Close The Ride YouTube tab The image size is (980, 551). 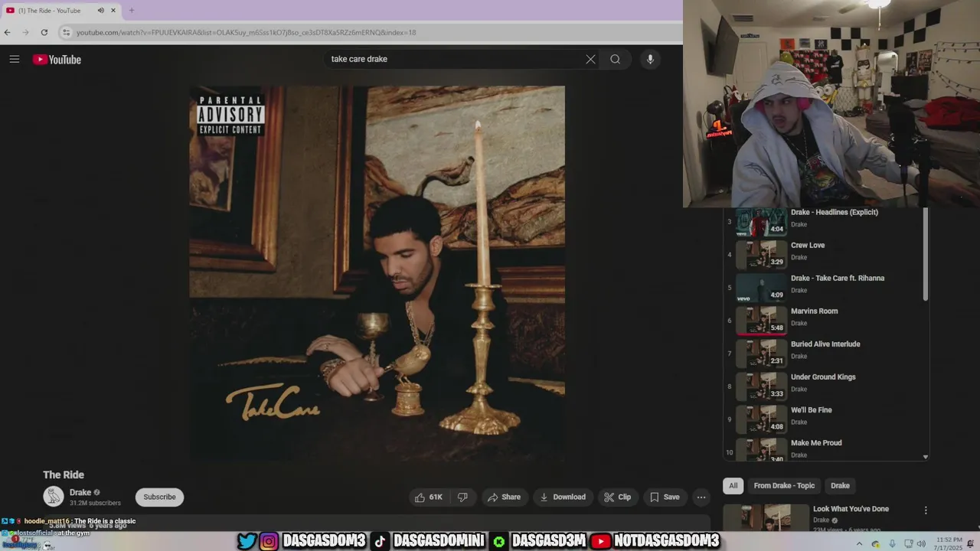[x=113, y=11]
